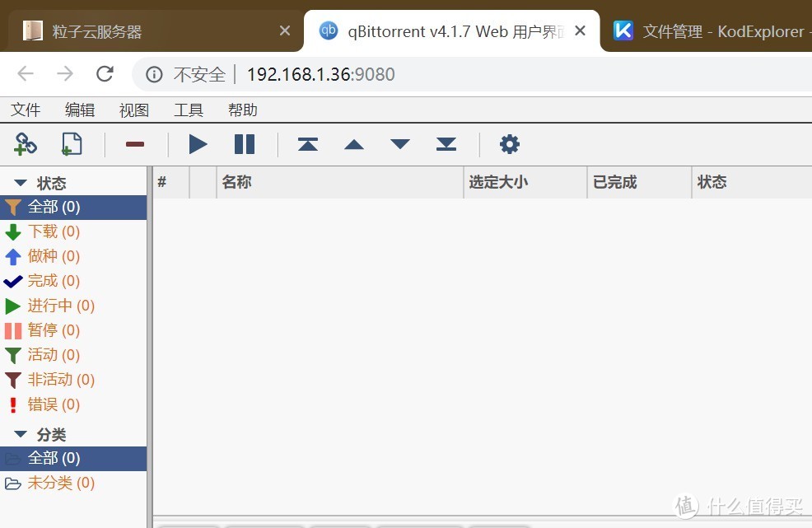Delete selected torrent with minus icon
Image resolution: width=812 pixels, height=528 pixels.
pos(135,144)
